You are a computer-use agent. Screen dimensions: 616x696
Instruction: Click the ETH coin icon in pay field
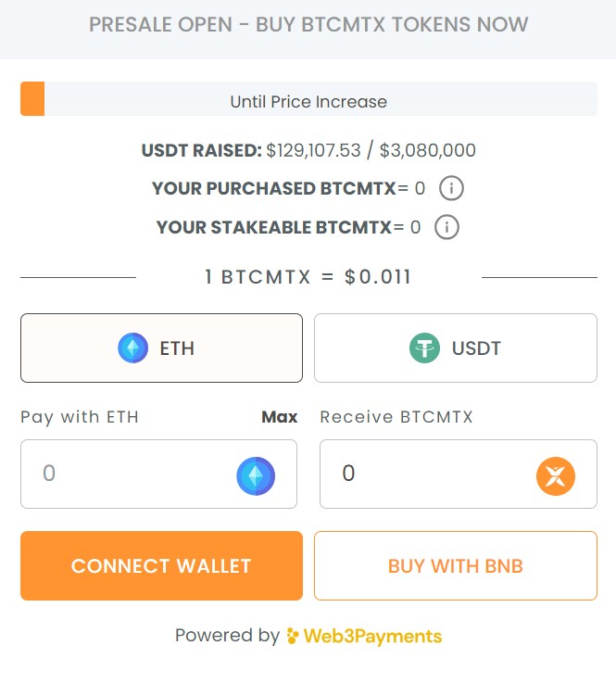(x=256, y=475)
